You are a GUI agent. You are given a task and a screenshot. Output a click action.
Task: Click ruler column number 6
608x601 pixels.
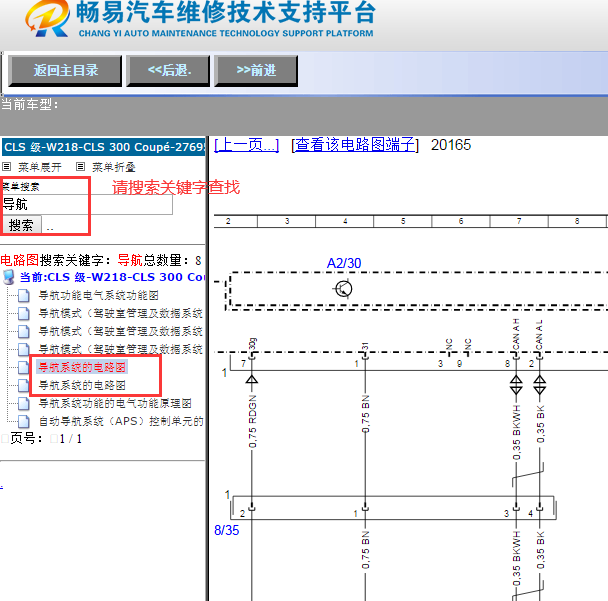tap(461, 221)
